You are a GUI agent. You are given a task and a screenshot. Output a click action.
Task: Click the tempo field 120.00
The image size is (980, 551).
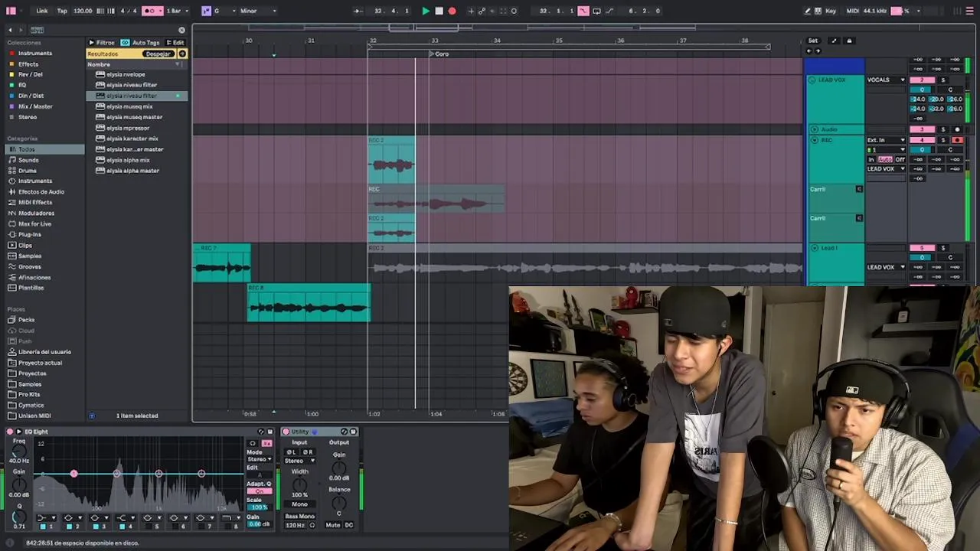click(x=83, y=11)
